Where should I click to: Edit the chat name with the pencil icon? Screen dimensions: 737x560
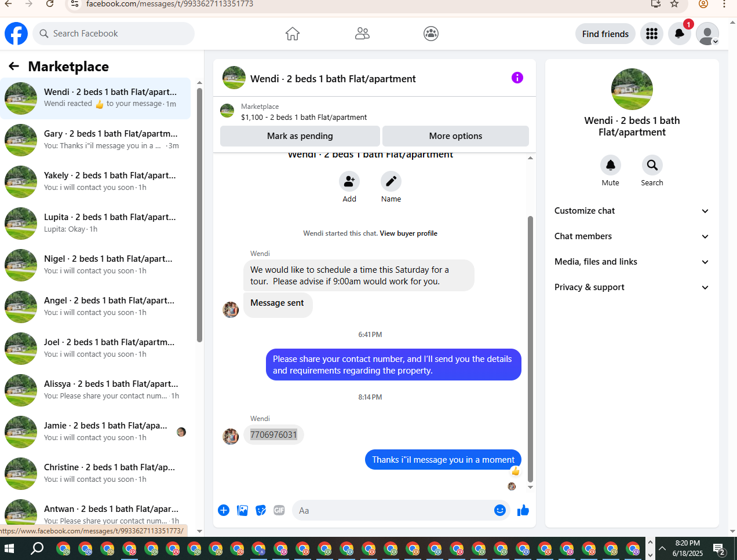coord(391,181)
